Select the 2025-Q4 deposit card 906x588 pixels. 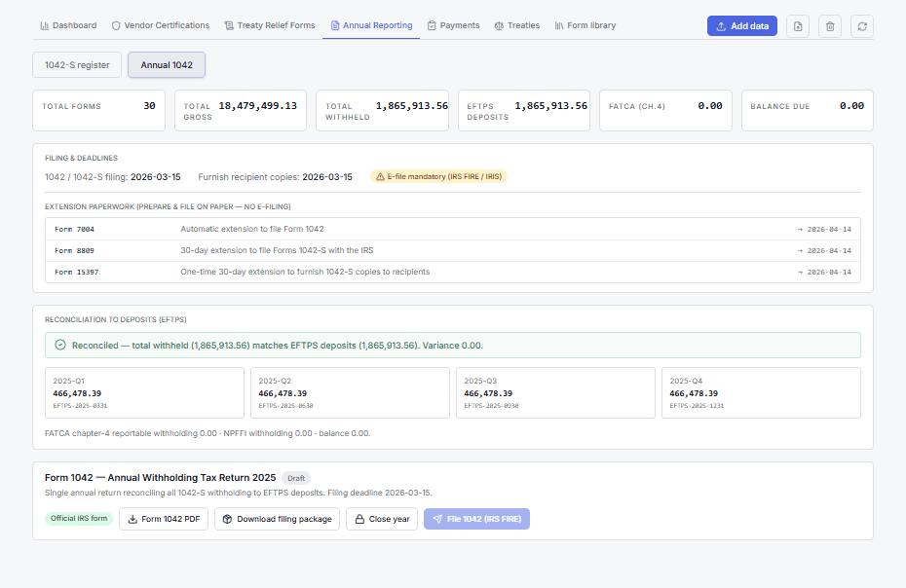tap(761, 392)
